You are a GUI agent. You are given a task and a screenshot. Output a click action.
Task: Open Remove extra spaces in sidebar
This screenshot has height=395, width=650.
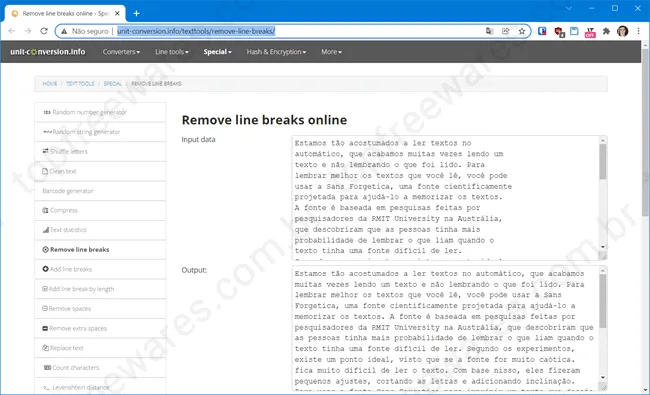coord(100,328)
